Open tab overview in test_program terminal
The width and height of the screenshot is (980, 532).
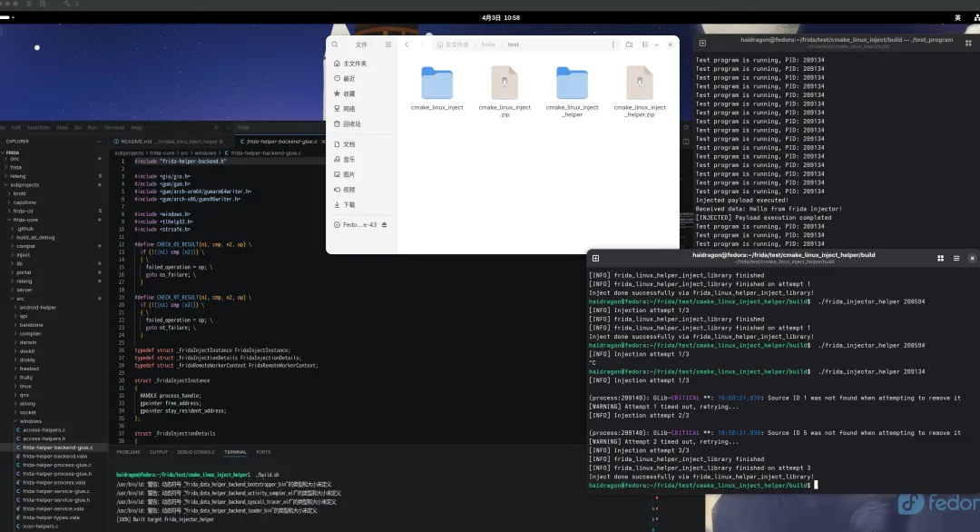pos(969,44)
